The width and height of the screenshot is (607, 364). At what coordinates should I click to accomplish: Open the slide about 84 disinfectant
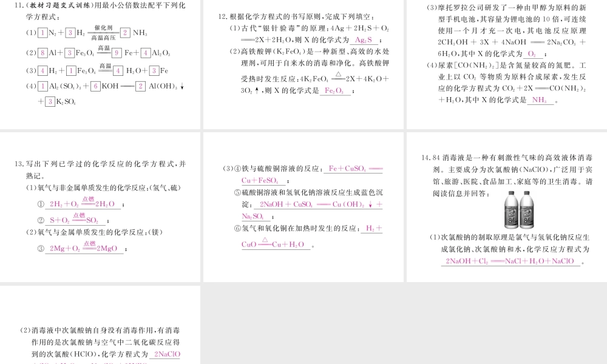(x=507, y=207)
